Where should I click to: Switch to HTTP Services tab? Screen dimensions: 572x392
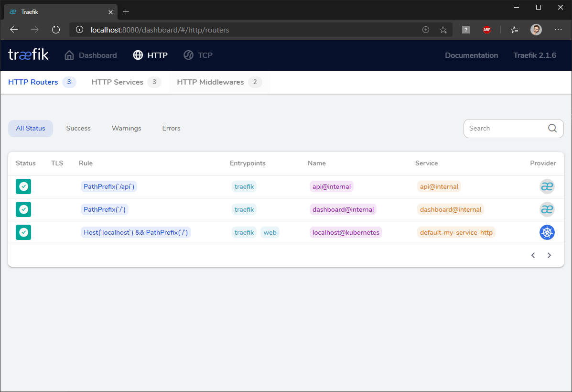pyautogui.click(x=126, y=82)
